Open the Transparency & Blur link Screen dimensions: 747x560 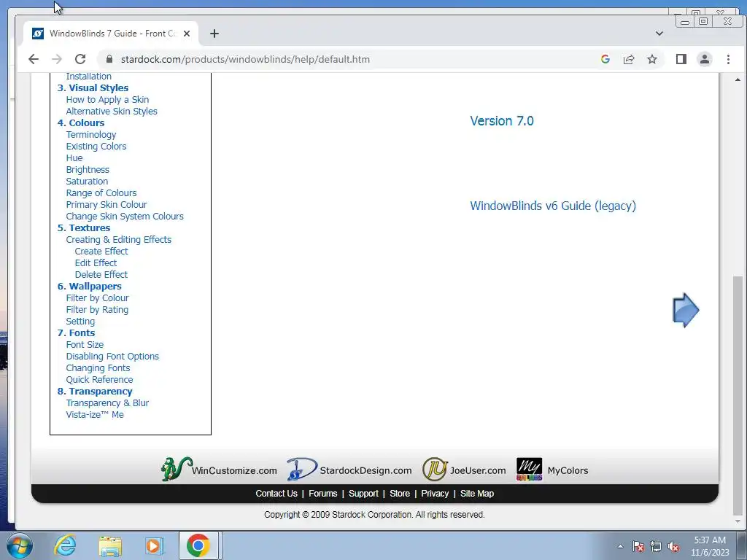coord(107,402)
